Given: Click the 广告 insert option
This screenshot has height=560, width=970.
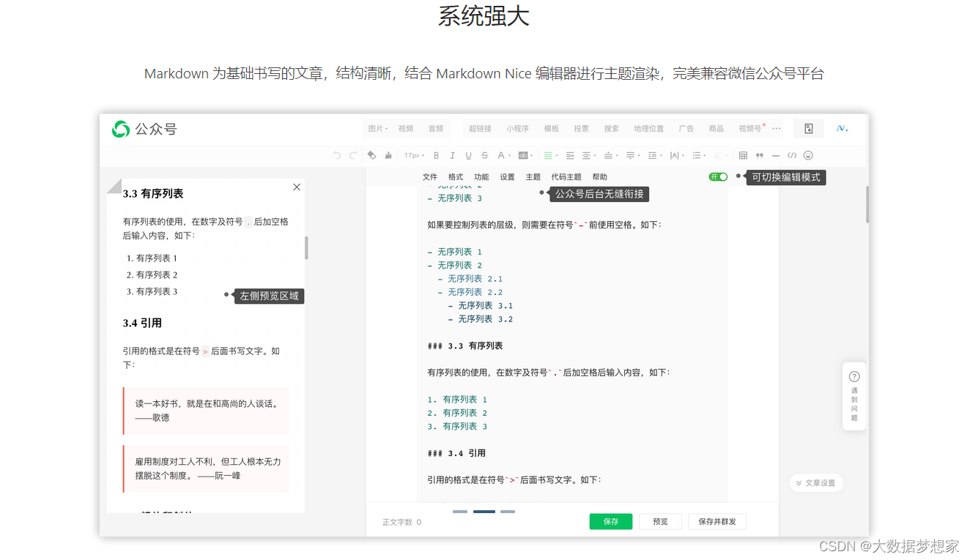Looking at the screenshot, I should click(x=686, y=128).
